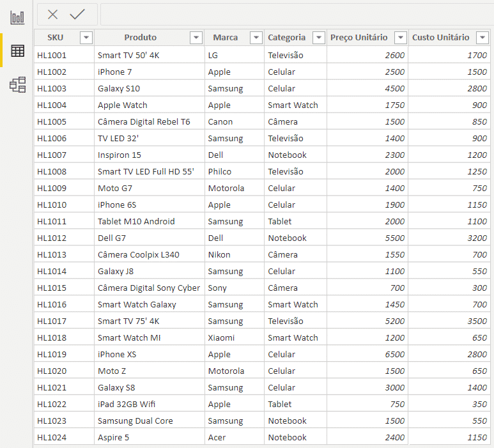This screenshot has height=448, width=494.
Task: Click the price 4500 cell
Action: pyautogui.click(x=367, y=89)
